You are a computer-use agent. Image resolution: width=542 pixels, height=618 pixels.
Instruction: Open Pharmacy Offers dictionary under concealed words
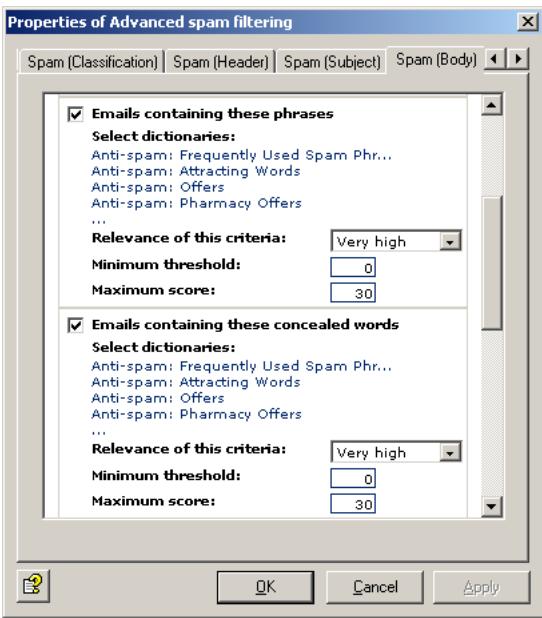click(x=197, y=414)
